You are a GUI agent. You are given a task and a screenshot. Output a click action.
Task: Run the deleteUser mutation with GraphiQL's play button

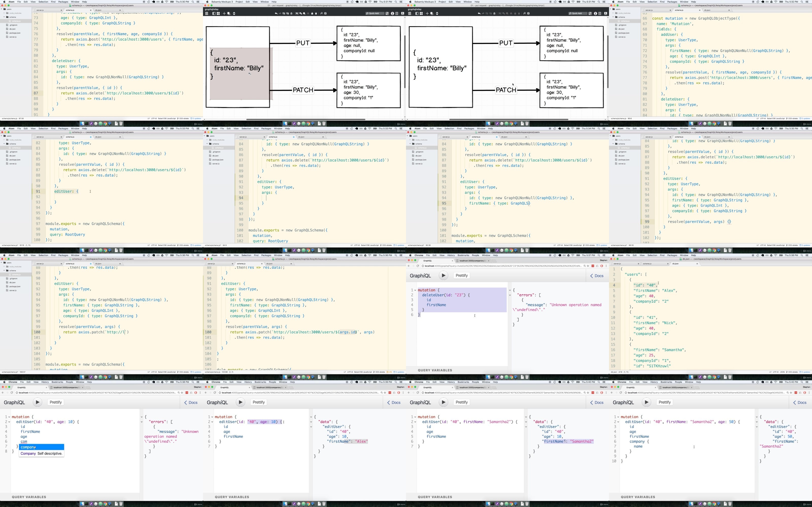coord(443,276)
